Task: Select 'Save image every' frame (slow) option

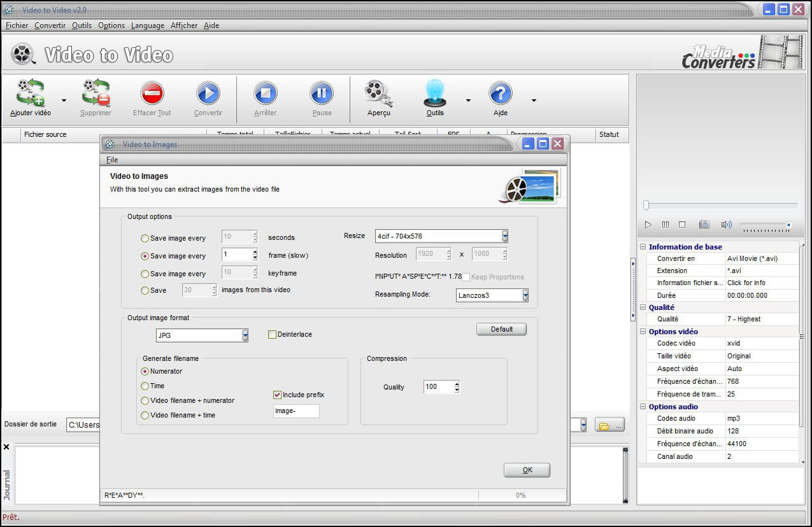Action: [x=145, y=256]
